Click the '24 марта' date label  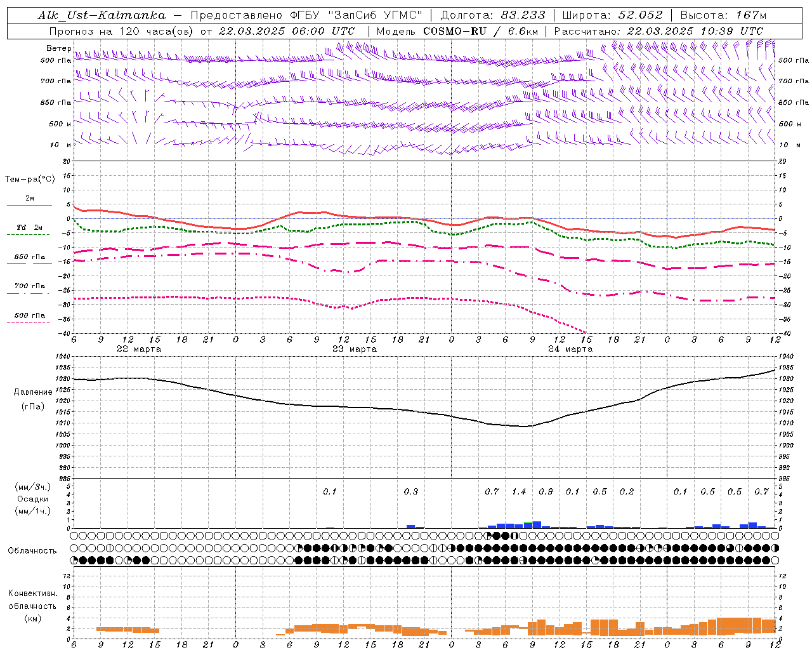(x=570, y=349)
